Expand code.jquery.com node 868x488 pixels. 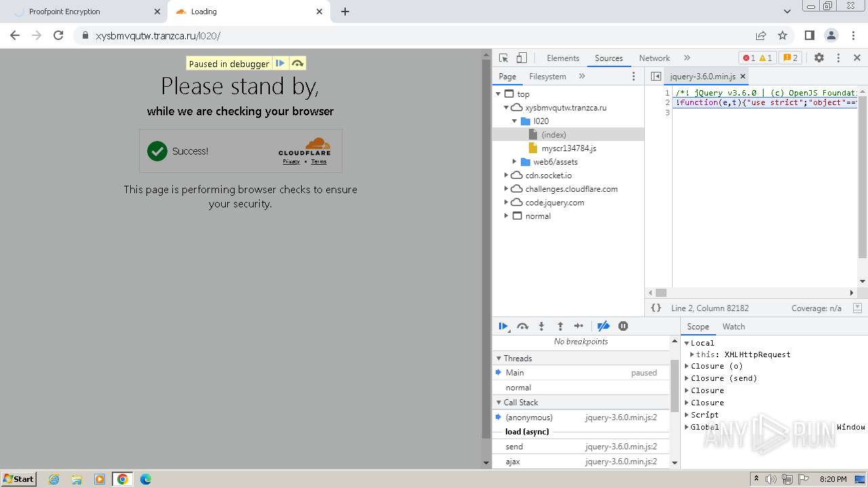pos(507,203)
